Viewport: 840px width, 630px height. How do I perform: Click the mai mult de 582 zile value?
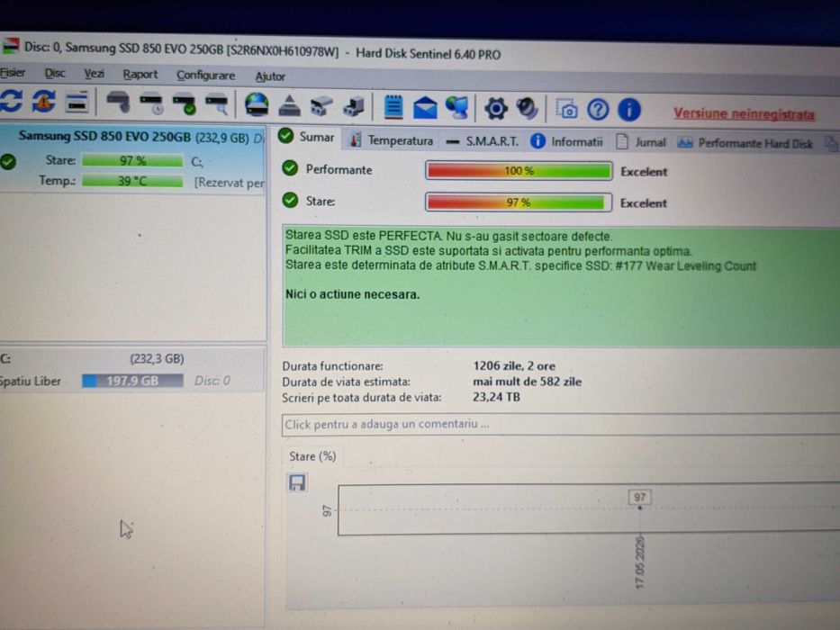click(528, 382)
